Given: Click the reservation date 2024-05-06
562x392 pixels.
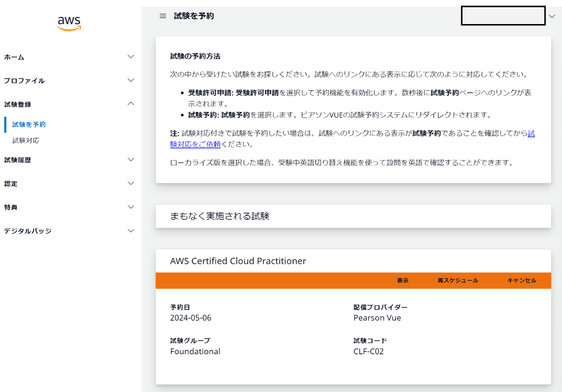Looking at the screenshot, I should pyautogui.click(x=191, y=318).
